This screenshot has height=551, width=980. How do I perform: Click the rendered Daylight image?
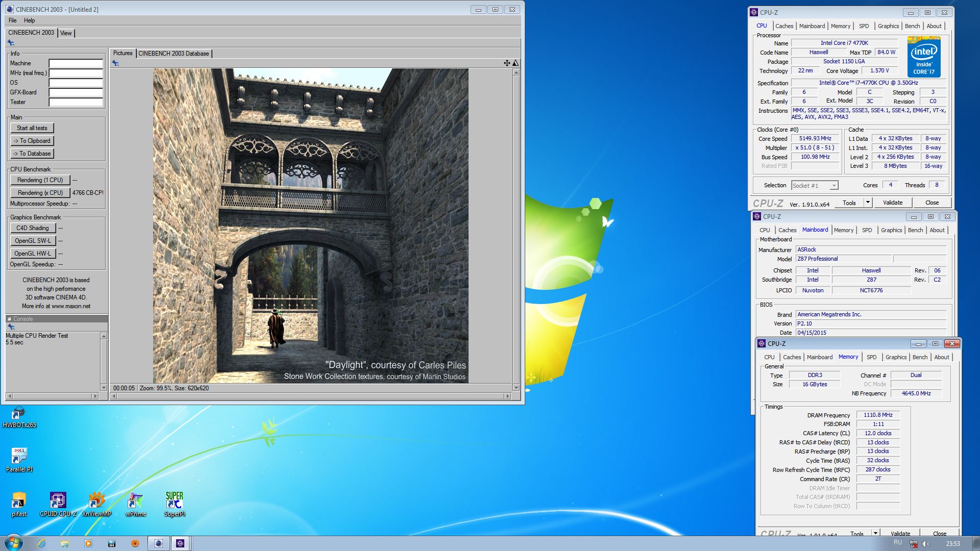[x=310, y=226]
